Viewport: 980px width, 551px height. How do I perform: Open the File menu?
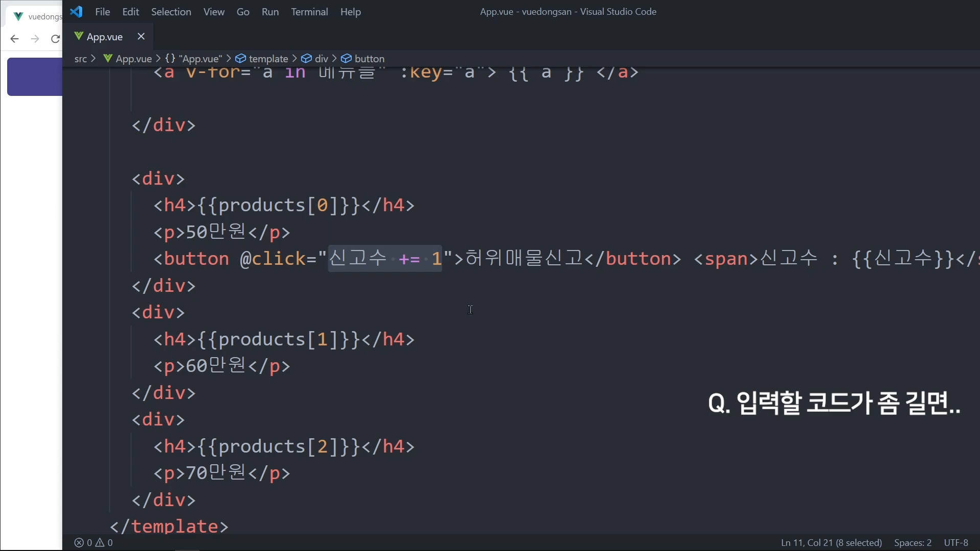pos(103,12)
